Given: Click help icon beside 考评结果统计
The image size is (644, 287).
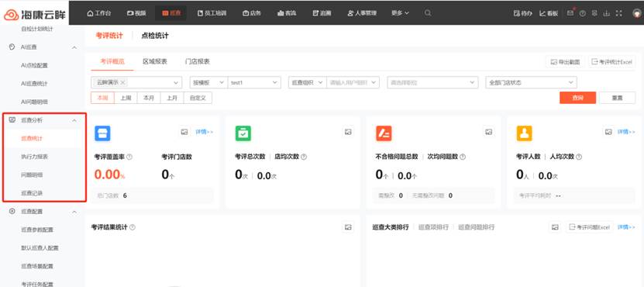Looking at the screenshot, I should point(133,227).
